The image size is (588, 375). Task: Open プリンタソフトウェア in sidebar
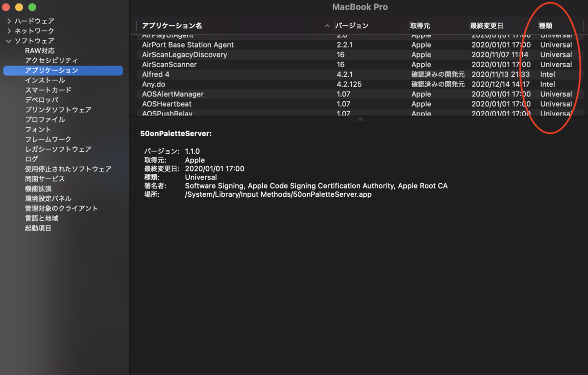[58, 110]
